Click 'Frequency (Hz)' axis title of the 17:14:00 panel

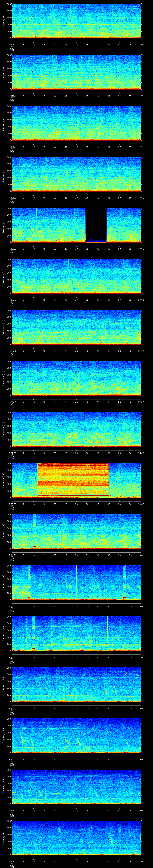(x=3, y=21)
